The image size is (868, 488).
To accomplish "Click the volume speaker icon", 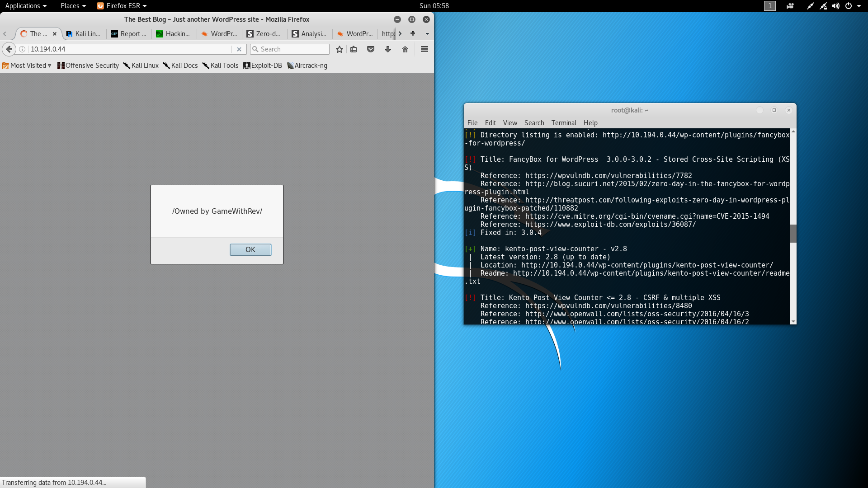I will (836, 6).
